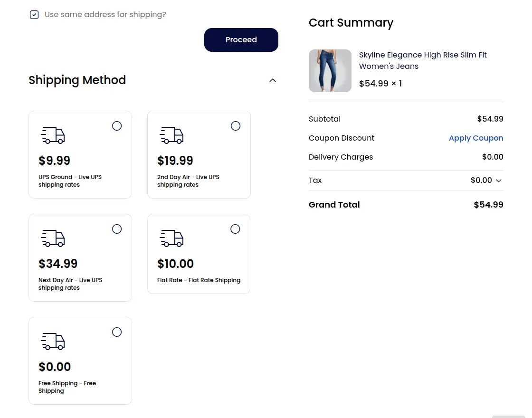Click the '$54.99 × 1' item price text
Screen dimensions: 532x418
pyautogui.click(x=380, y=84)
